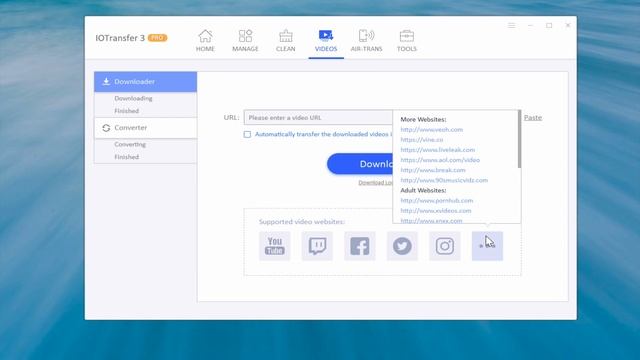
Task: Select Converter in the sidebar
Action: click(145, 128)
